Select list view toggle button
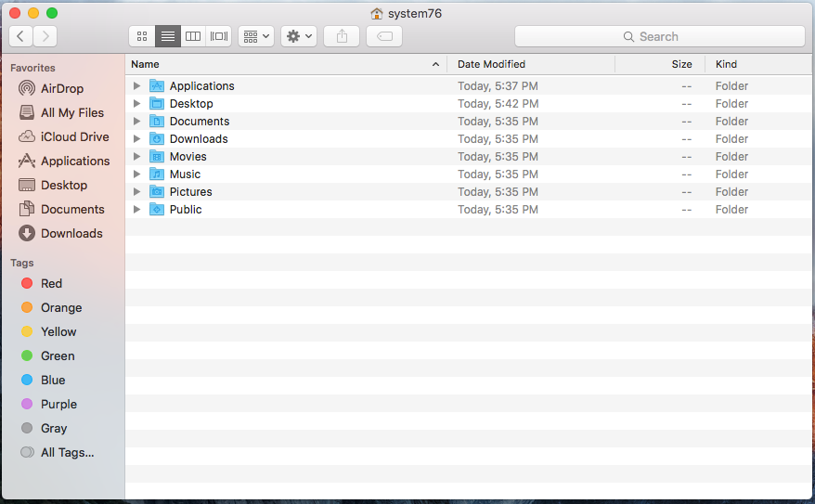The width and height of the screenshot is (815, 504). [x=168, y=36]
